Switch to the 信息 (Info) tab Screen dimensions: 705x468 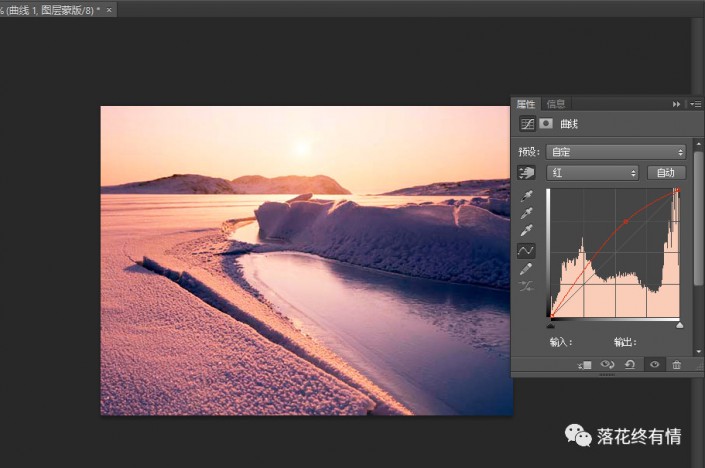point(555,104)
